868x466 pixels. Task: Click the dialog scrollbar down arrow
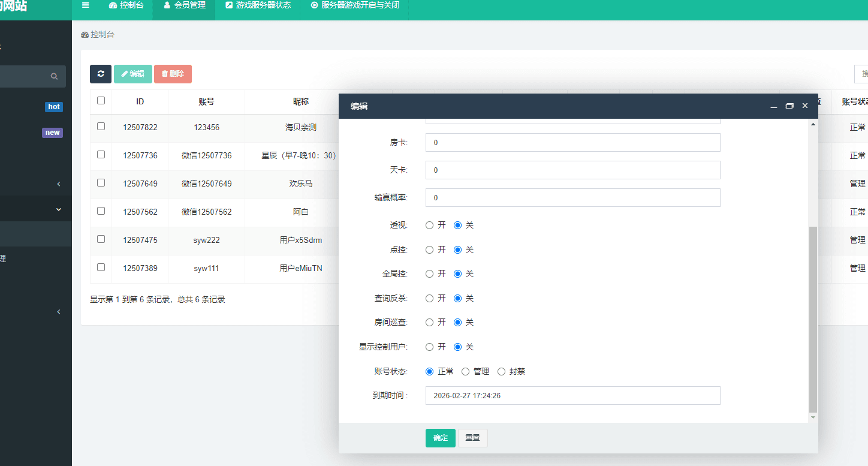point(813,417)
